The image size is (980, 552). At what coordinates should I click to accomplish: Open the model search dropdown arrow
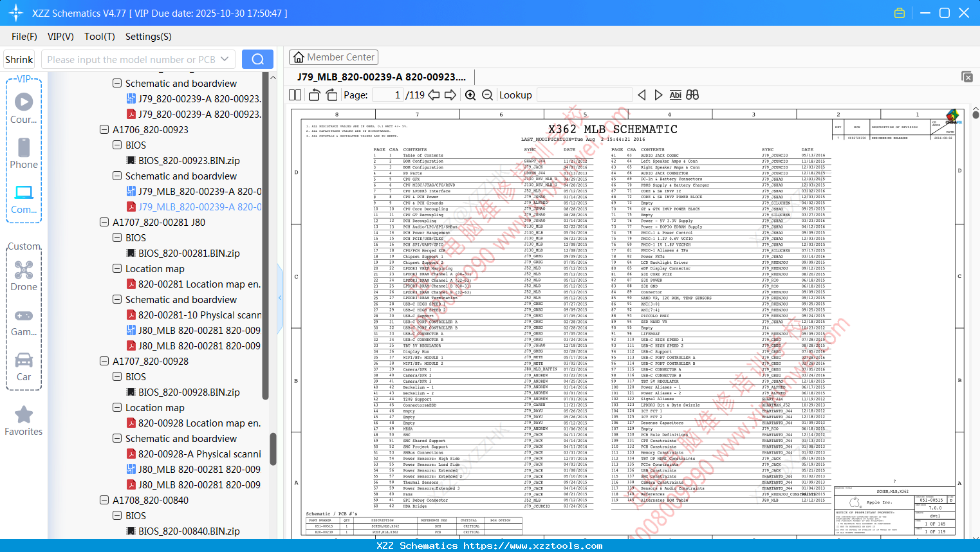click(225, 59)
